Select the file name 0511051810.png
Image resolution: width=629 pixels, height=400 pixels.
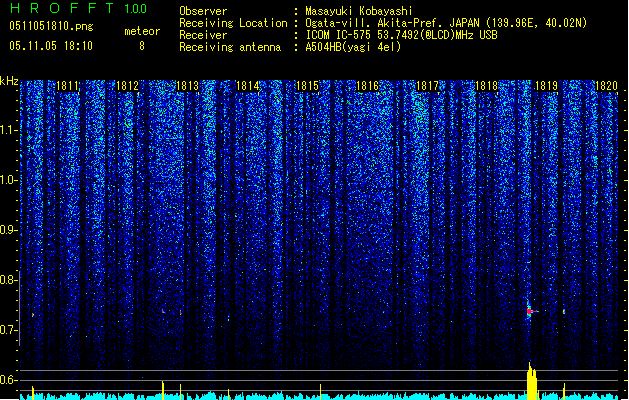click(x=51, y=26)
